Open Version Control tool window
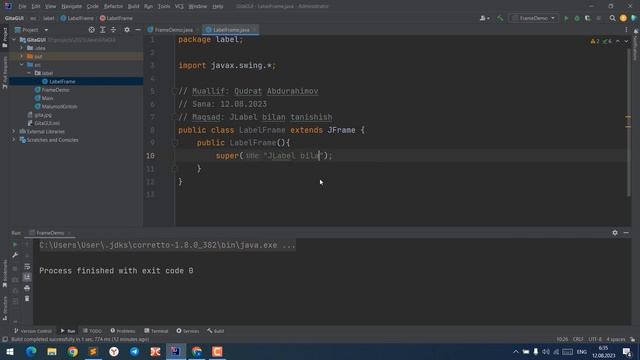 33,331
